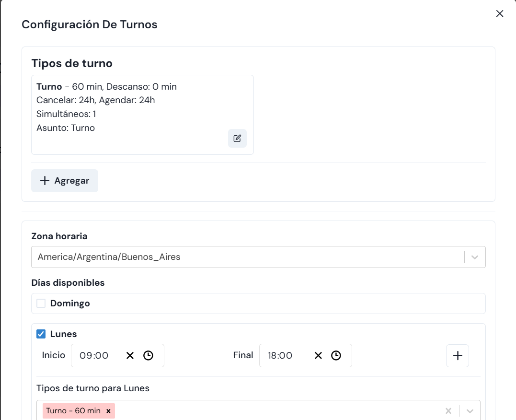This screenshot has width=516, height=420.
Task: Click the Final time field showing 18:00
Action: click(280, 355)
